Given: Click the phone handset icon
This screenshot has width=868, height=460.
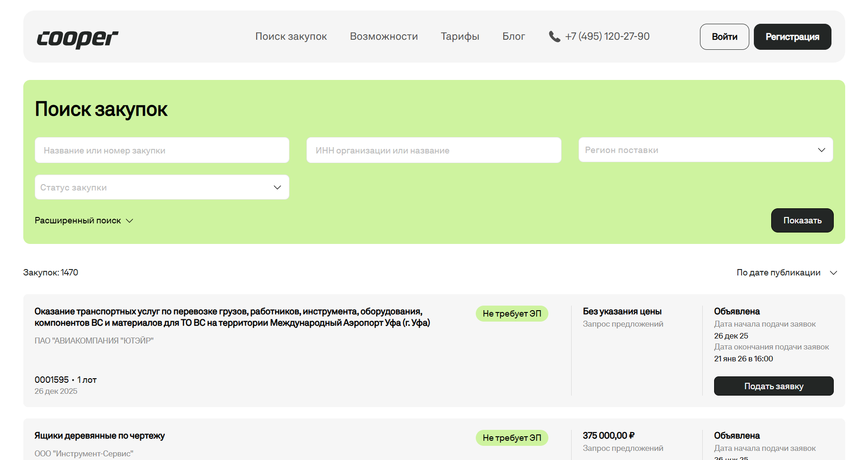Looking at the screenshot, I should pos(554,37).
